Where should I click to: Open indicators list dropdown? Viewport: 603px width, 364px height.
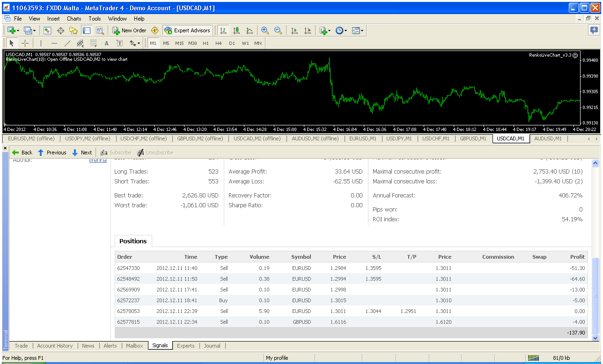(325, 30)
